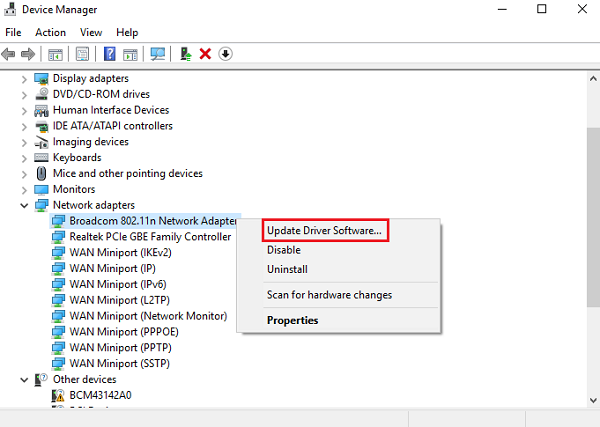
Task: Expand the Imaging devices node
Action: click(x=24, y=143)
